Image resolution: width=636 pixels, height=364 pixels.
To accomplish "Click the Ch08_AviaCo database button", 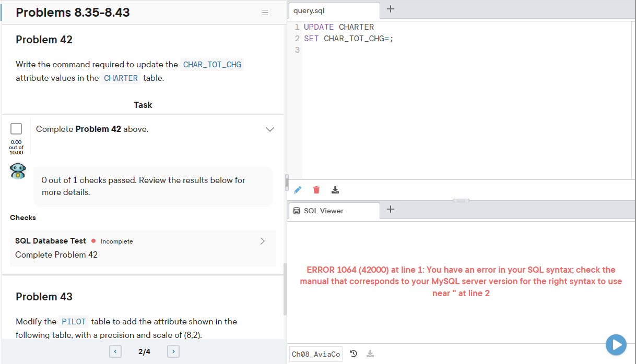I will (x=316, y=354).
